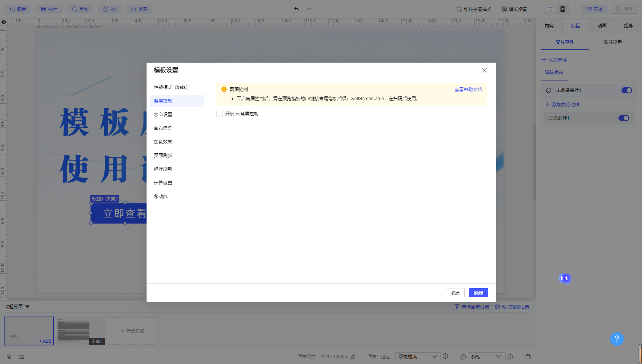
Task: Click the undo arrow icon
Action: (297, 9)
